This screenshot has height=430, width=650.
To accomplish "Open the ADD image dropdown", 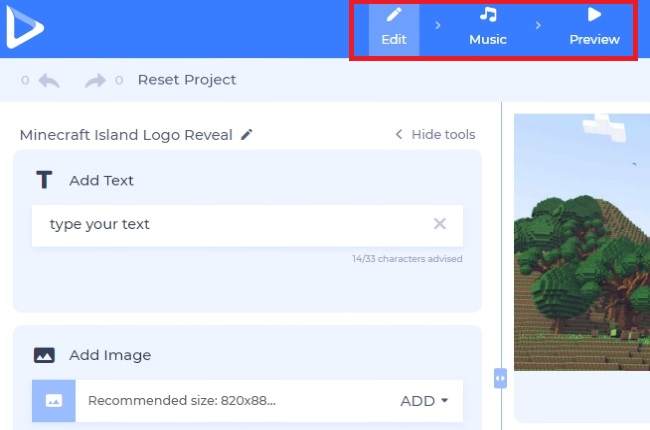I will click(x=424, y=401).
